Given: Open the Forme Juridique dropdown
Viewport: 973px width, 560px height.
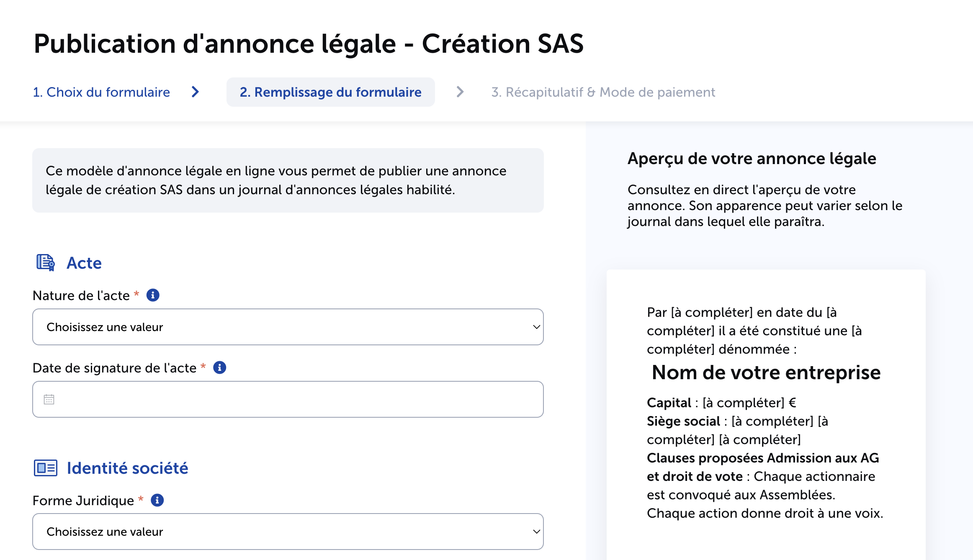Looking at the screenshot, I should (x=288, y=532).
